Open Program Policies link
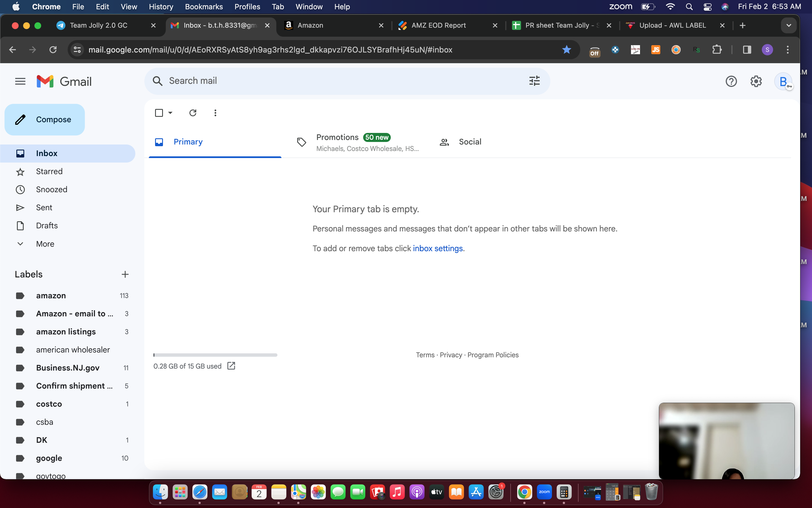 (x=493, y=355)
